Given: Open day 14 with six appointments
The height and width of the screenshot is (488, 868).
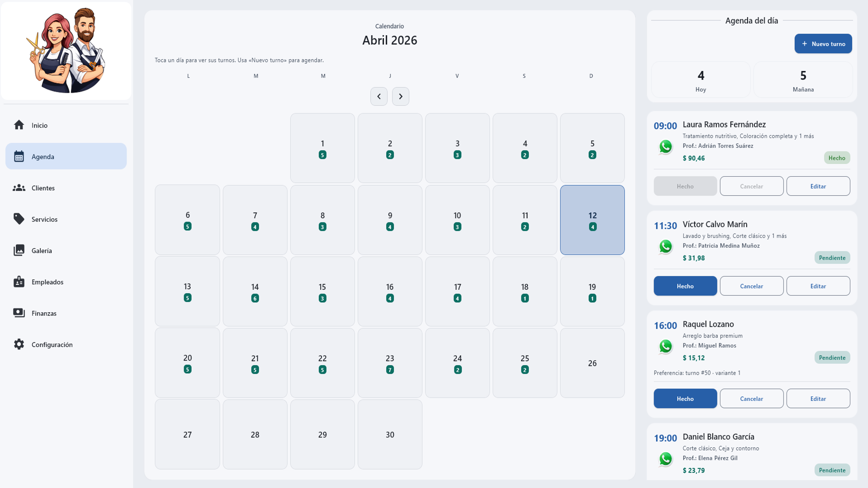Looking at the screenshot, I should coord(255,291).
